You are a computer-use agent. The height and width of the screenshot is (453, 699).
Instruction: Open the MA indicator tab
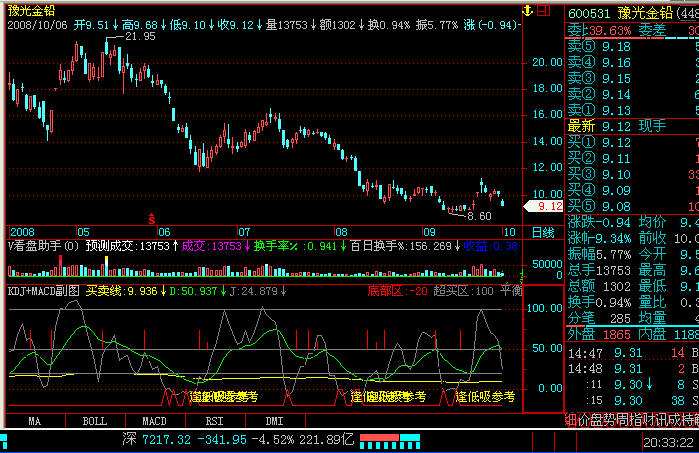(x=35, y=421)
